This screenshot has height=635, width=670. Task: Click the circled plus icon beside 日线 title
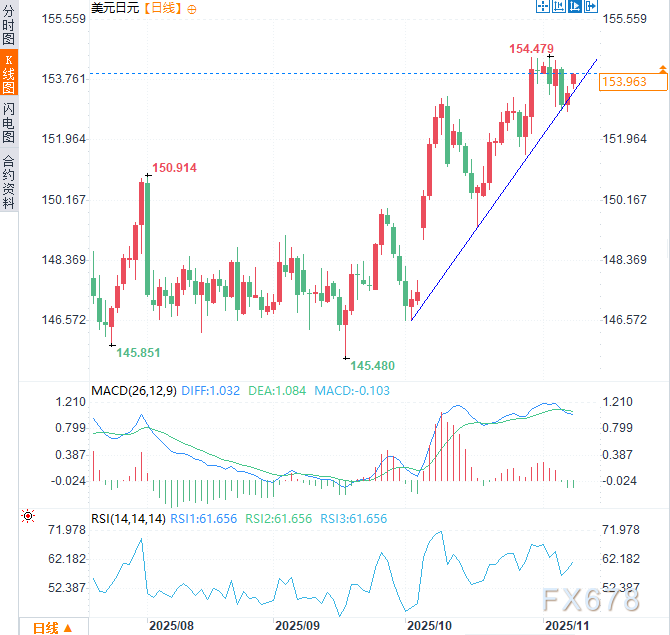tap(192, 8)
